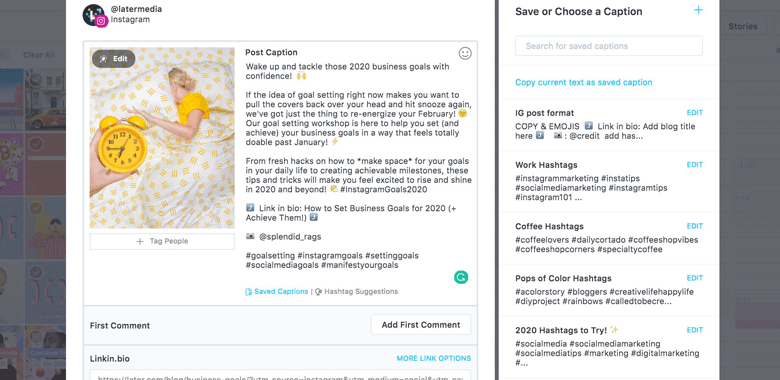Screen dimensions: 780x380
Task: Toggle checkmark on yellow figure thumbnail
Action: pyautogui.click(x=36, y=208)
